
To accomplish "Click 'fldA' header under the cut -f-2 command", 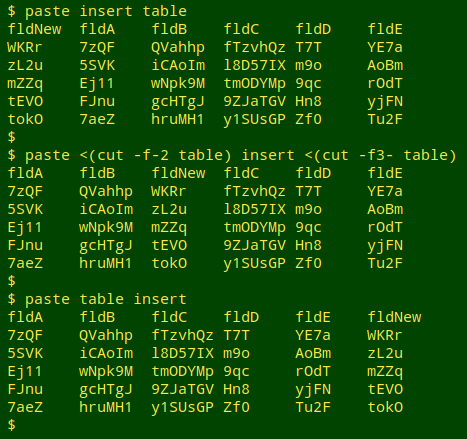I will pyautogui.click(x=25, y=173).
